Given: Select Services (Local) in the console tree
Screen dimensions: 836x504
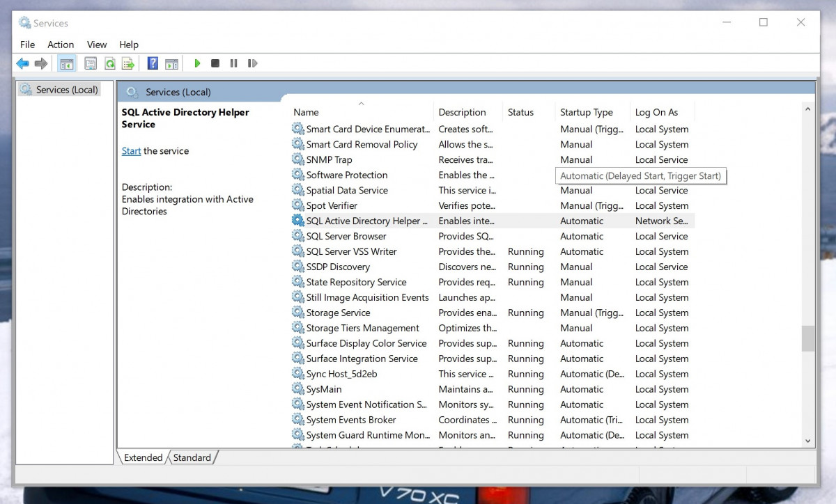Looking at the screenshot, I should point(66,90).
